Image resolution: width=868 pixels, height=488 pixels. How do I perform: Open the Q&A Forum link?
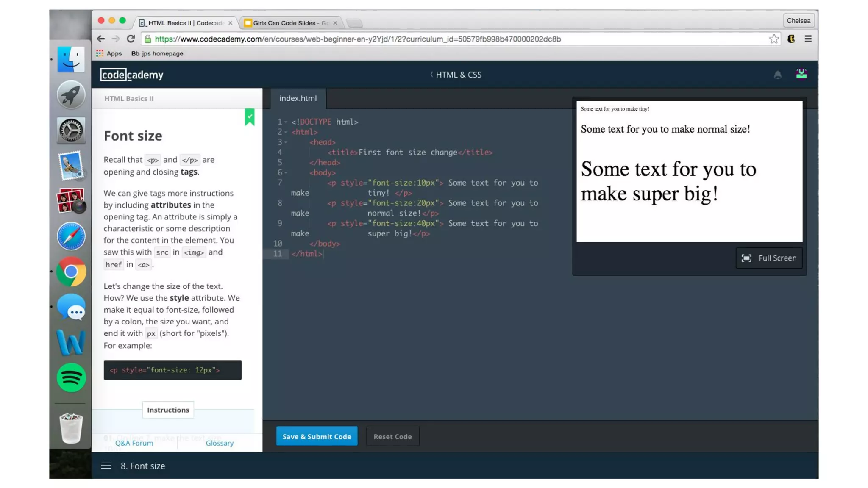click(134, 443)
